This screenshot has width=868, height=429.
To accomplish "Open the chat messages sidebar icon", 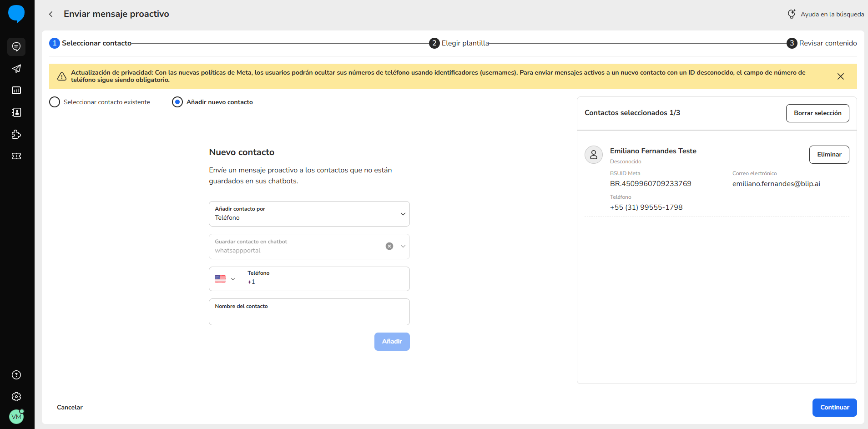I will 16,47.
